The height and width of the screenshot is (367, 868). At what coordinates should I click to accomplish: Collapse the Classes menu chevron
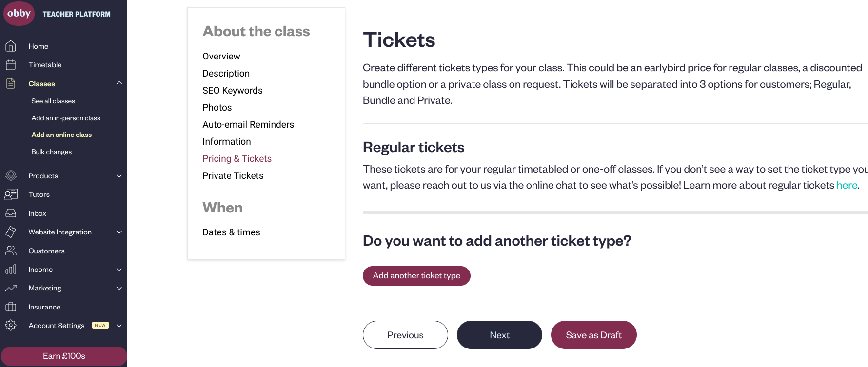(x=119, y=83)
